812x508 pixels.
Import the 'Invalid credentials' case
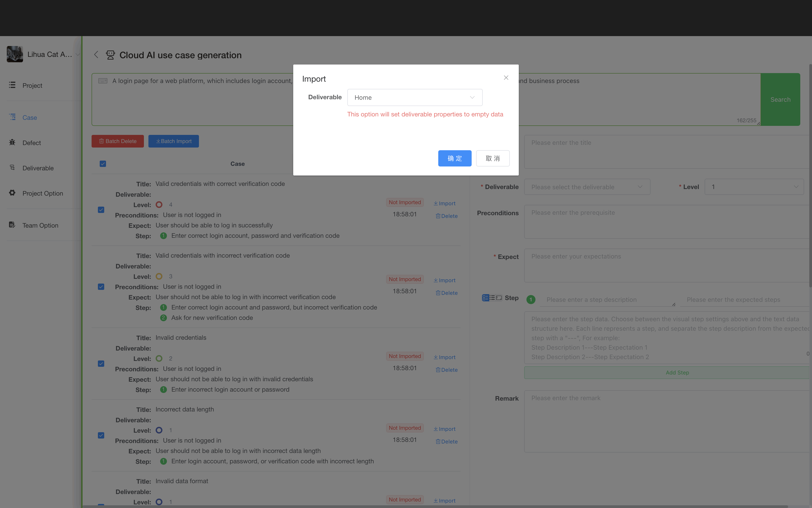coord(445,357)
